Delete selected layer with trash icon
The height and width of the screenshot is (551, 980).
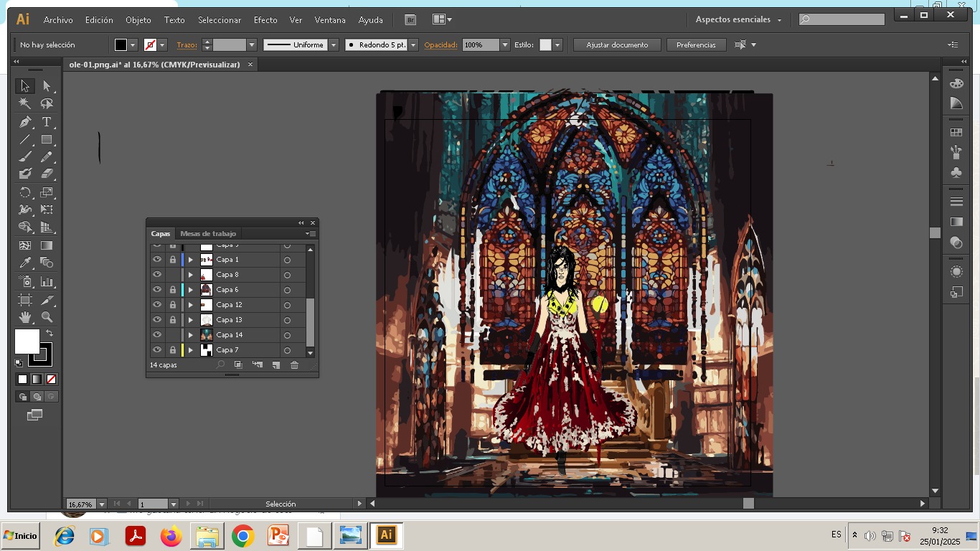point(294,365)
